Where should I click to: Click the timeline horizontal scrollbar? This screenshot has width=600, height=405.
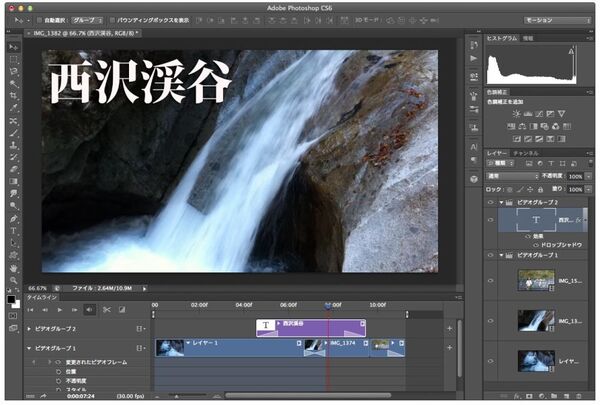[308, 395]
